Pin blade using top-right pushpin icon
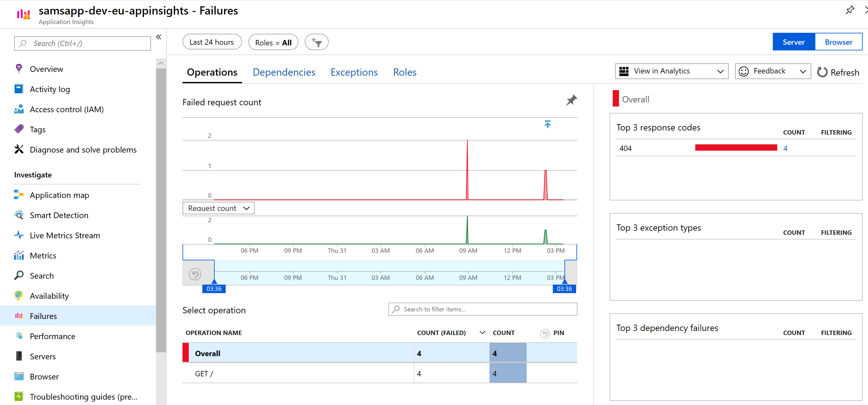The image size is (868, 405). (849, 10)
